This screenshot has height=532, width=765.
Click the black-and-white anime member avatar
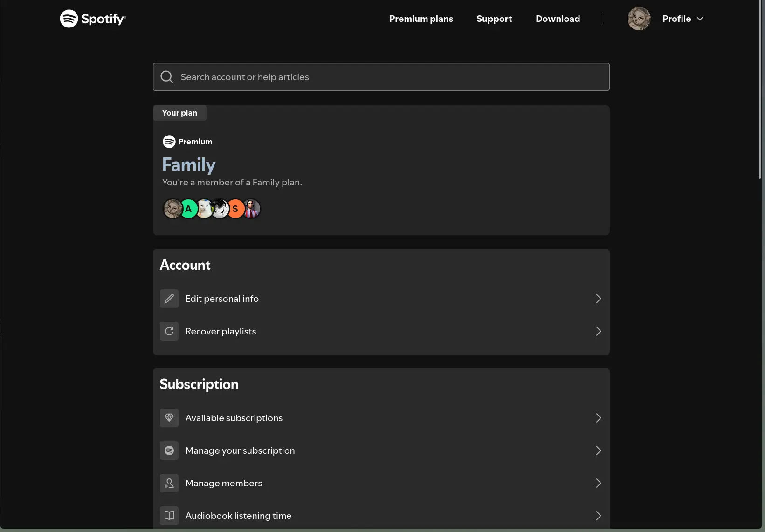coord(220,209)
